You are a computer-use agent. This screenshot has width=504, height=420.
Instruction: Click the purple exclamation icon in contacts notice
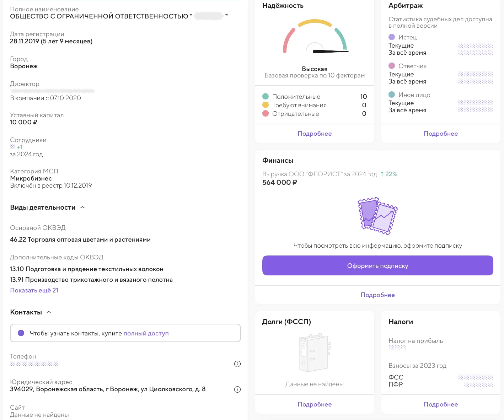pyautogui.click(x=21, y=333)
